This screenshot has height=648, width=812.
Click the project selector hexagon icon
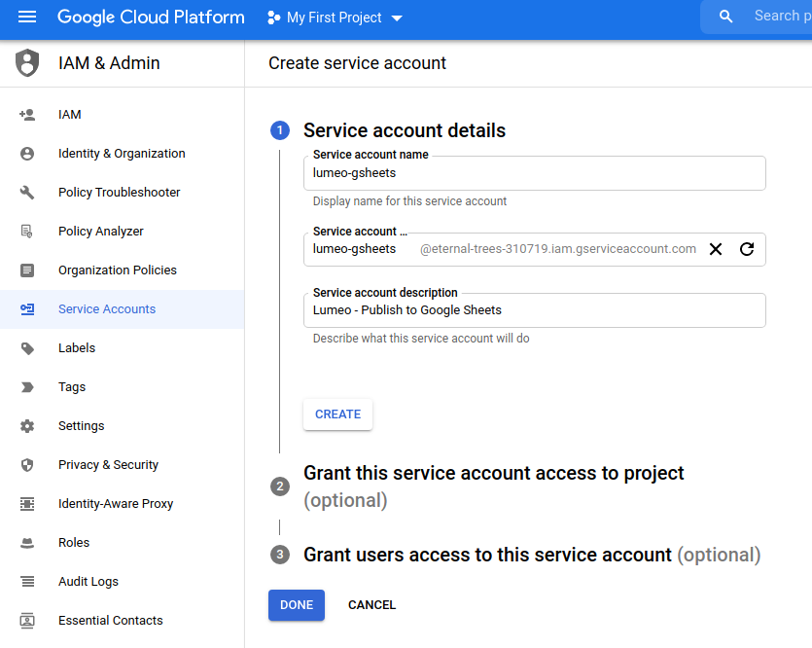pyautogui.click(x=273, y=18)
